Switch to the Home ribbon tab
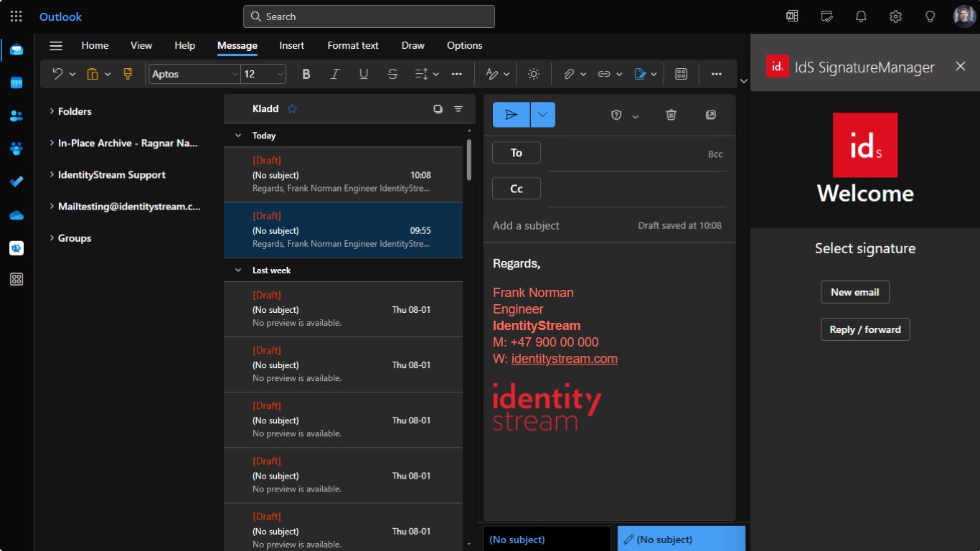Image resolution: width=980 pixels, height=551 pixels. 95,45
